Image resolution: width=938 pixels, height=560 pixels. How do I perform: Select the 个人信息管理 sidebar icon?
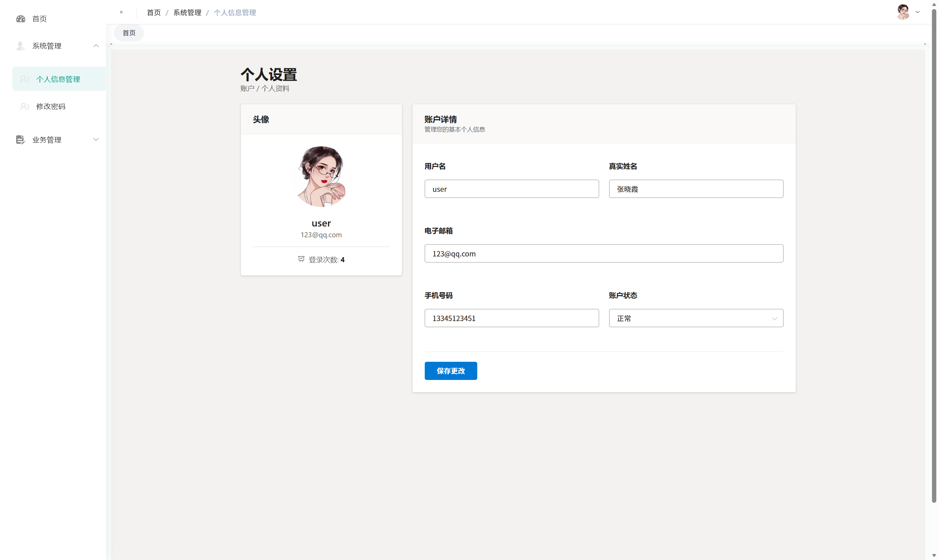tap(25, 79)
